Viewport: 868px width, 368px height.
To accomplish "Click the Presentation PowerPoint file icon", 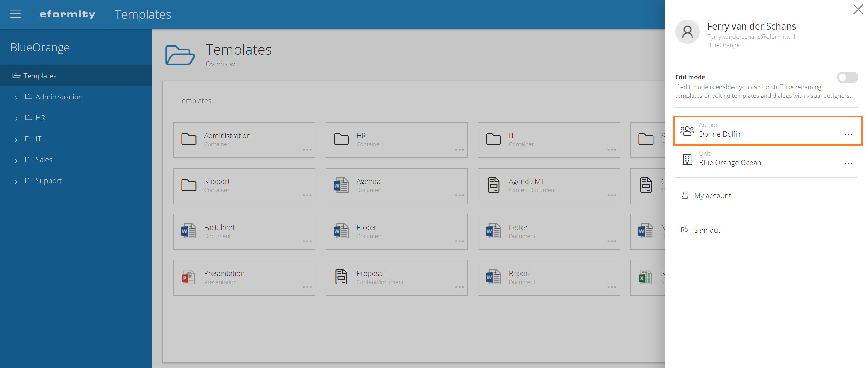I will [189, 277].
